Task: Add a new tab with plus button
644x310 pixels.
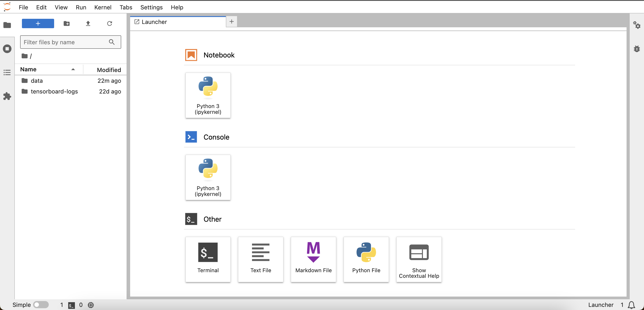Action: [231, 21]
